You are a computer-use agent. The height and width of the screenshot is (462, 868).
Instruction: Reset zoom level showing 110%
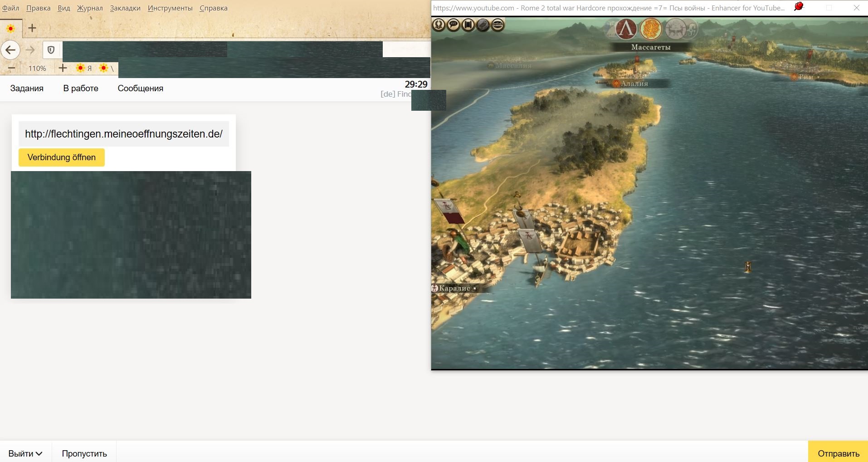pos(37,69)
